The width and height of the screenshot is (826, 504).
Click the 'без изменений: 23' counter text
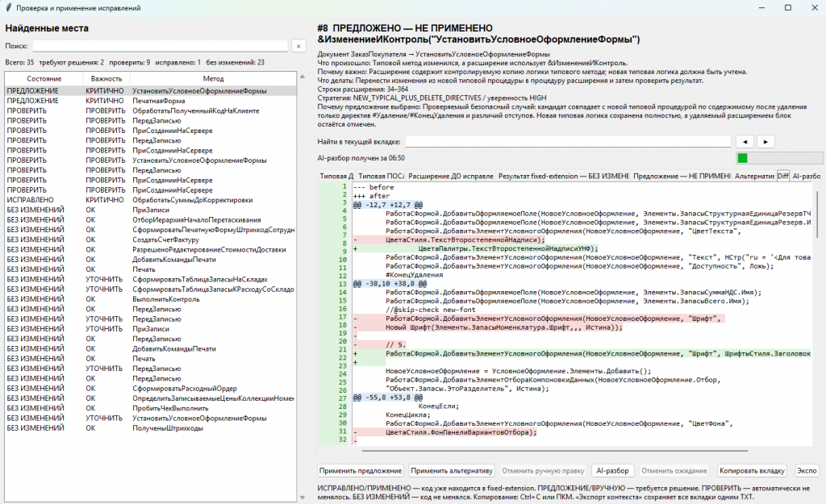[236, 62]
